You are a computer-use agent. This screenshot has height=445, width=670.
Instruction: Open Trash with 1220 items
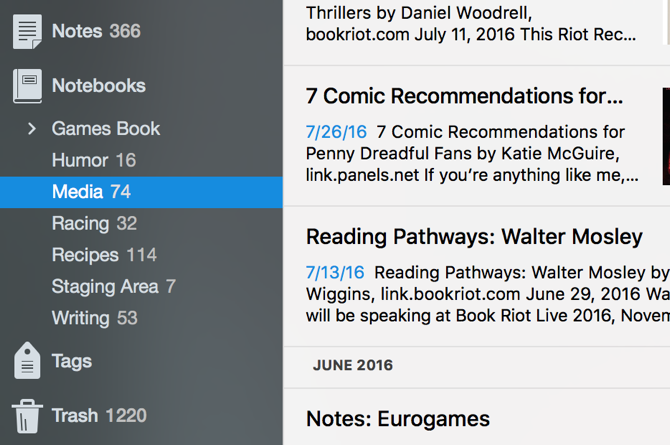[75, 416]
